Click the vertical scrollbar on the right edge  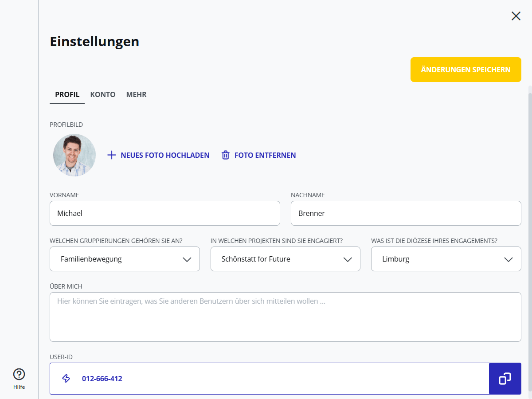point(529,222)
